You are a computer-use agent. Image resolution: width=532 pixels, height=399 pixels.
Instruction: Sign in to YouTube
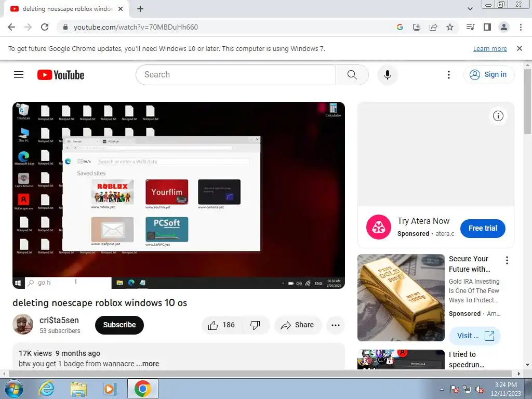pos(488,75)
